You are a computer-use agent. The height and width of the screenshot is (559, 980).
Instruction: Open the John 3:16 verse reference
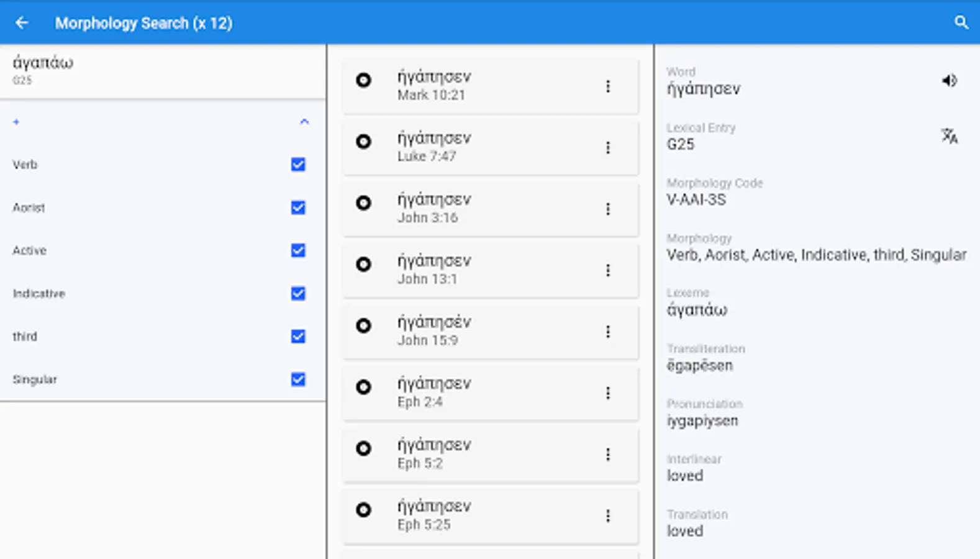[x=428, y=217]
